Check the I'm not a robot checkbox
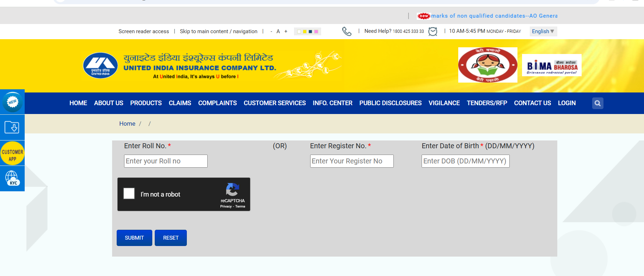Image resolution: width=644 pixels, height=276 pixels. click(129, 193)
